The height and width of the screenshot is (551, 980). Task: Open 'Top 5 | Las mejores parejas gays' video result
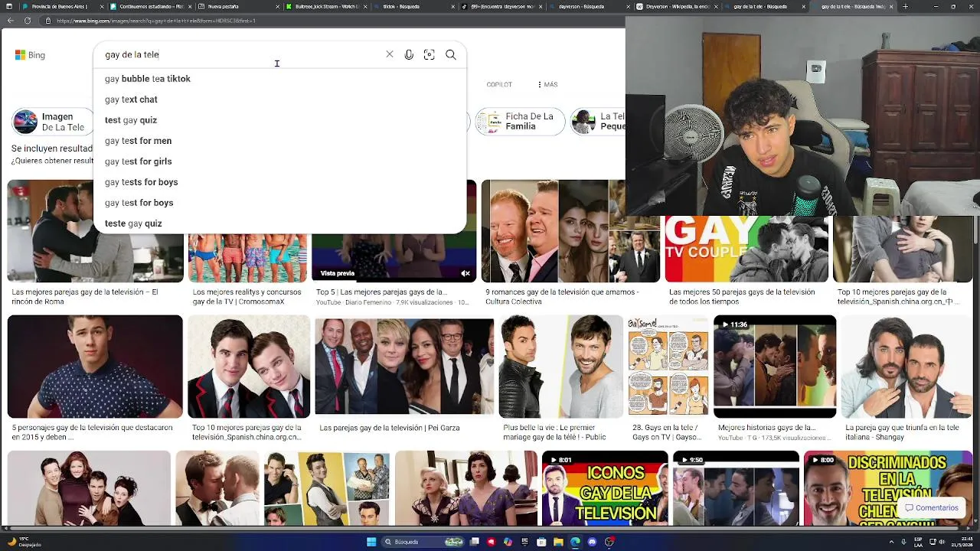(x=381, y=292)
